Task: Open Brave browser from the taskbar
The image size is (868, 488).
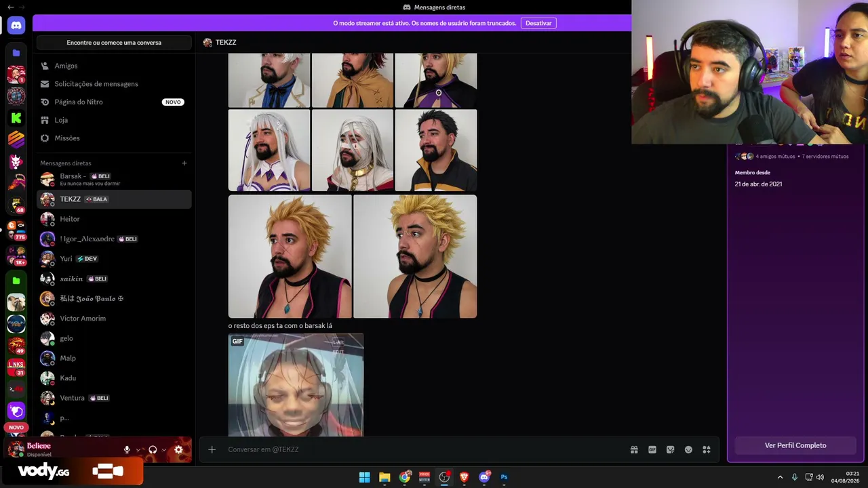Action: (x=465, y=477)
